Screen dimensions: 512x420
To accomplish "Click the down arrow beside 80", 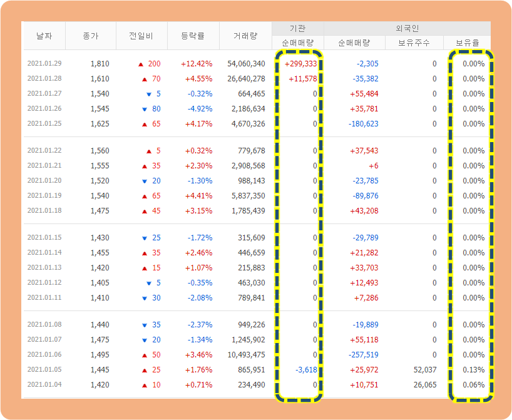I will click(145, 110).
